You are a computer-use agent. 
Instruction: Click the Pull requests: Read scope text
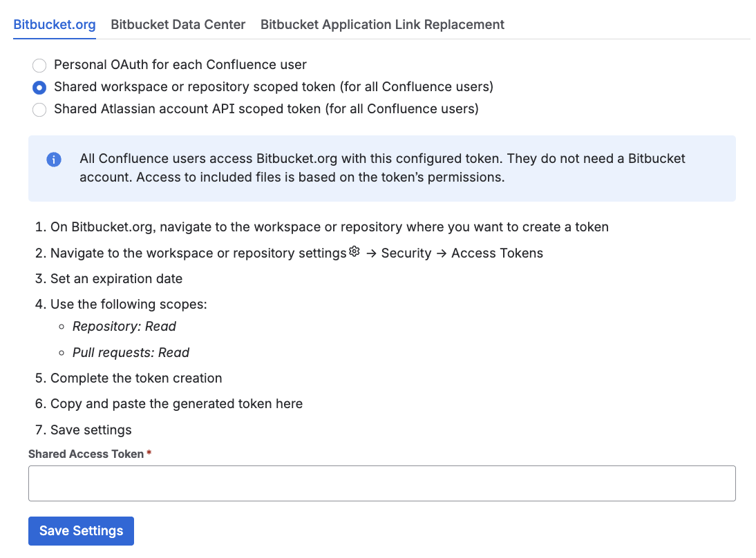(130, 352)
